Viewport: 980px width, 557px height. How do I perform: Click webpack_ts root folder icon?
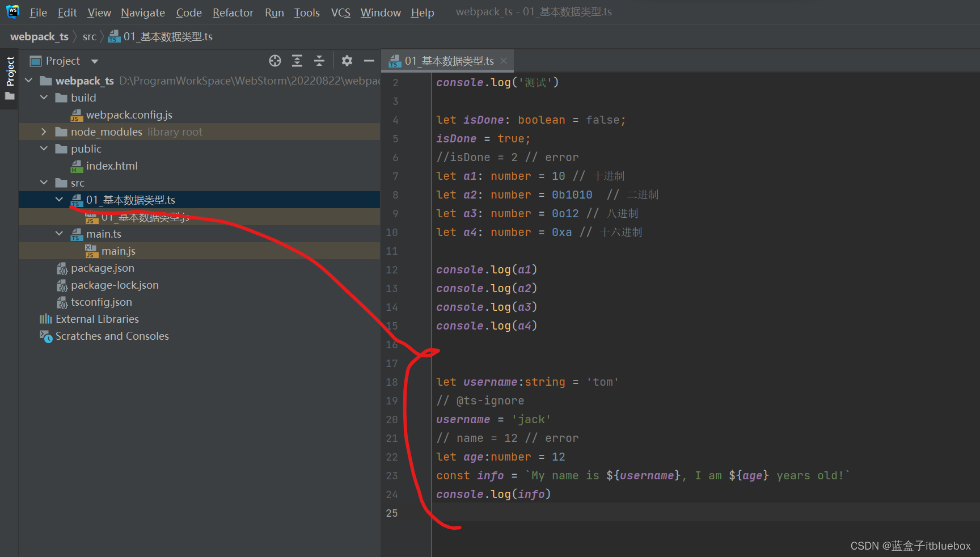click(x=46, y=81)
